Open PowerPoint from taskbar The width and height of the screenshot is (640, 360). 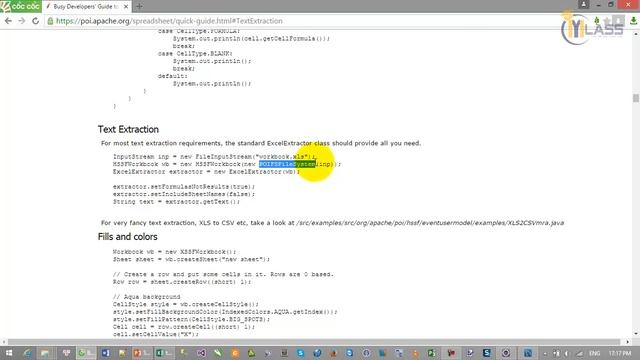point(141,353)
